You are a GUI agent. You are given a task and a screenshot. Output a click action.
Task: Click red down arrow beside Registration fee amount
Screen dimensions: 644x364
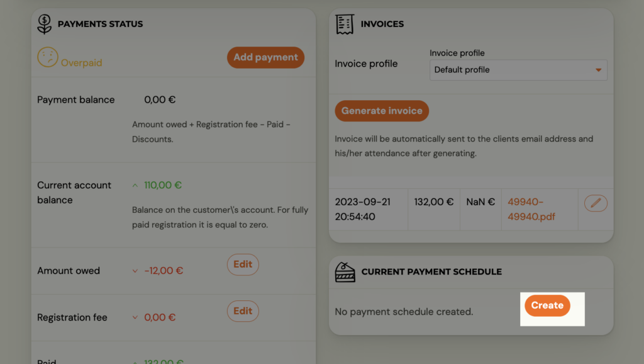[x=135, y=318]
